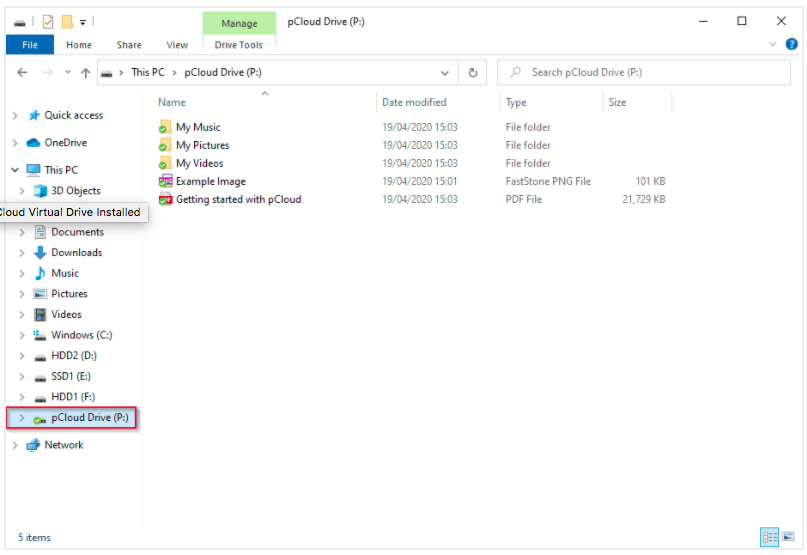The image size is (807, 555).
Task: Open the Recent locations dropdown
Action: (68, 73)
